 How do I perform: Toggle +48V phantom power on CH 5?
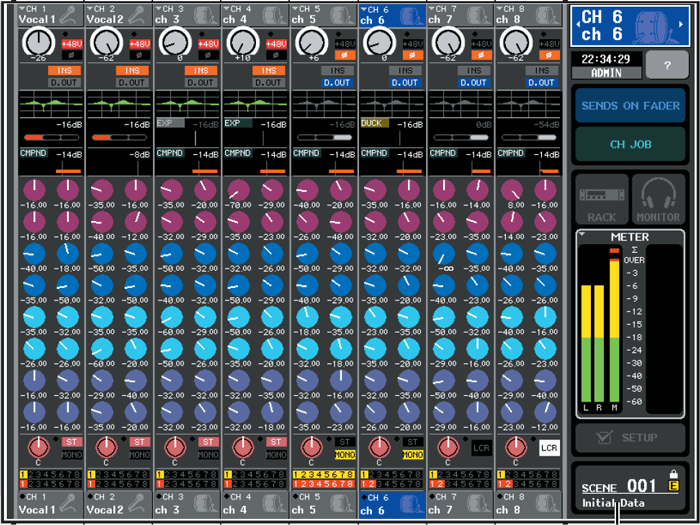345,44
